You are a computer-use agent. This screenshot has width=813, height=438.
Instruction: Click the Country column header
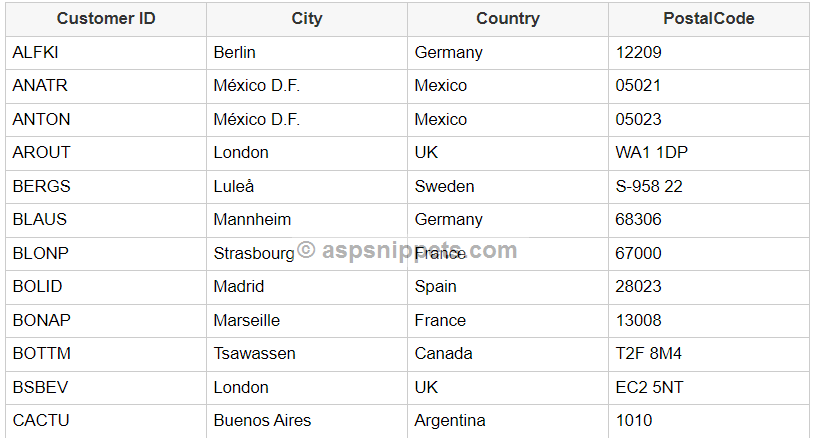click(507, 19)
